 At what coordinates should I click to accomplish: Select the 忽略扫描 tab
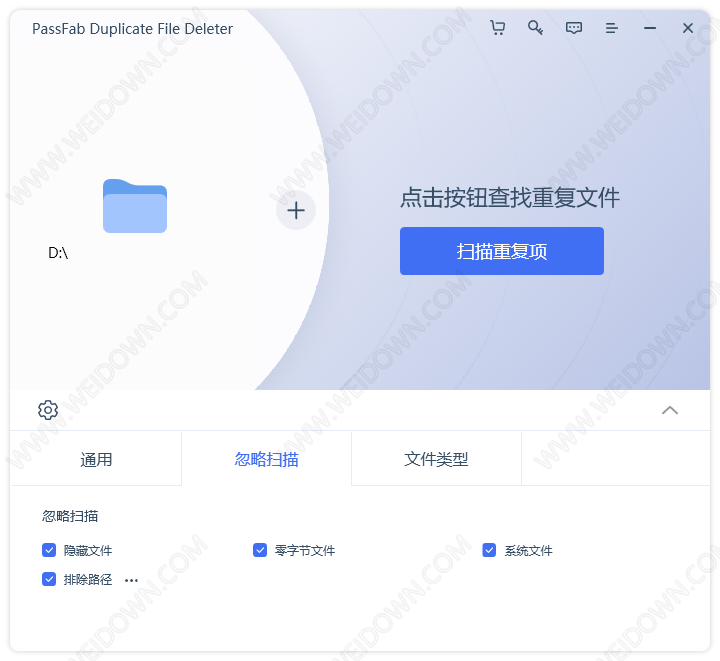tap(266, 459)
